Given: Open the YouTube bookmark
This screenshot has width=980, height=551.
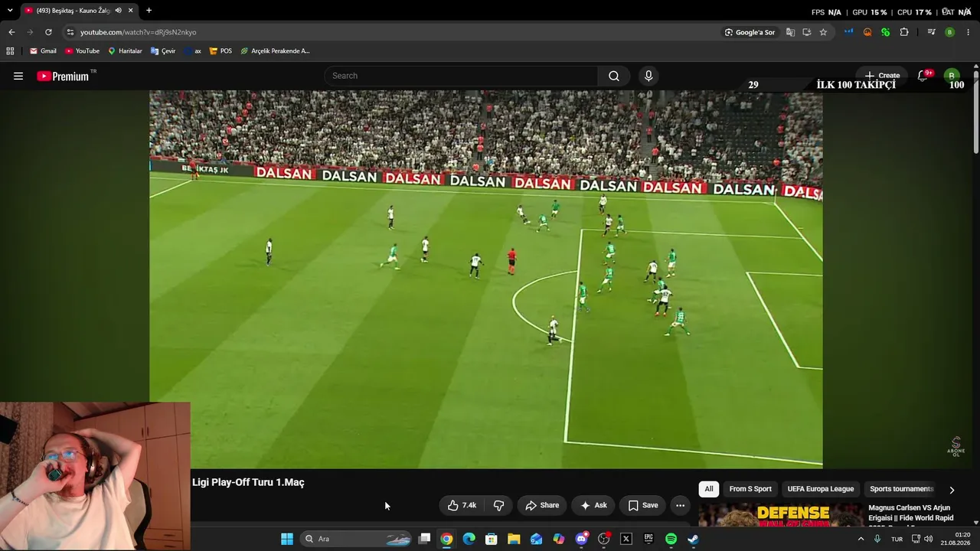Looking at the screenshot, I should point(82,51).
